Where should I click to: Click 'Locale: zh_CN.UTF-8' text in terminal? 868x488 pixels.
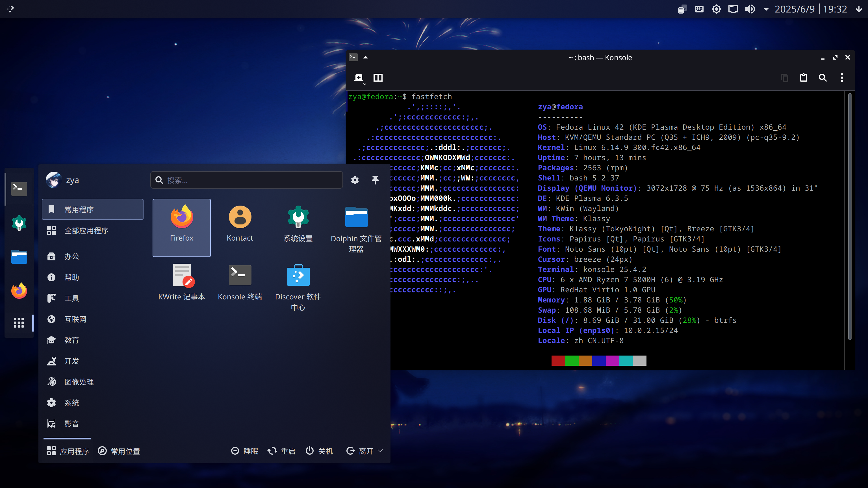pyautogui.click(x=581, y=341)
